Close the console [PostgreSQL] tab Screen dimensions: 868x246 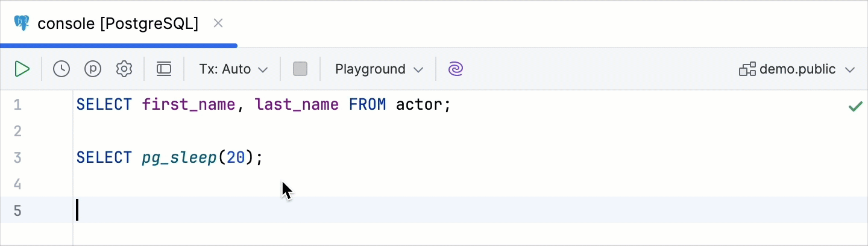pos(219,24)
